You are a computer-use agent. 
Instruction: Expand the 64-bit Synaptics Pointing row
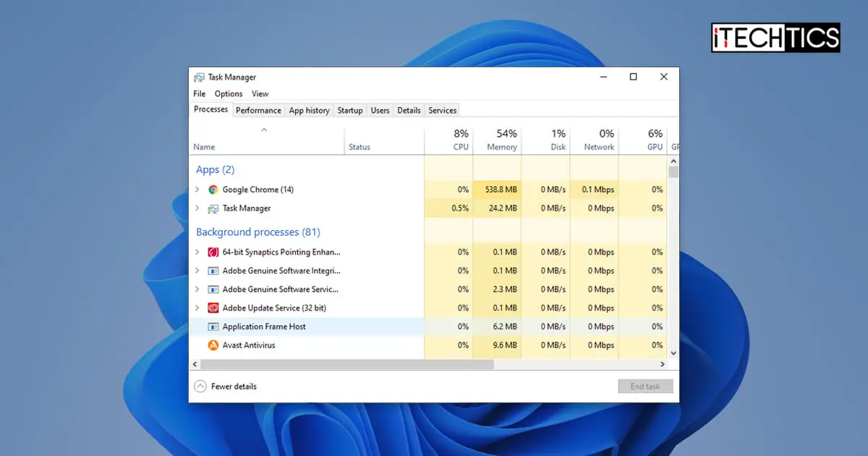pos(197,253)
